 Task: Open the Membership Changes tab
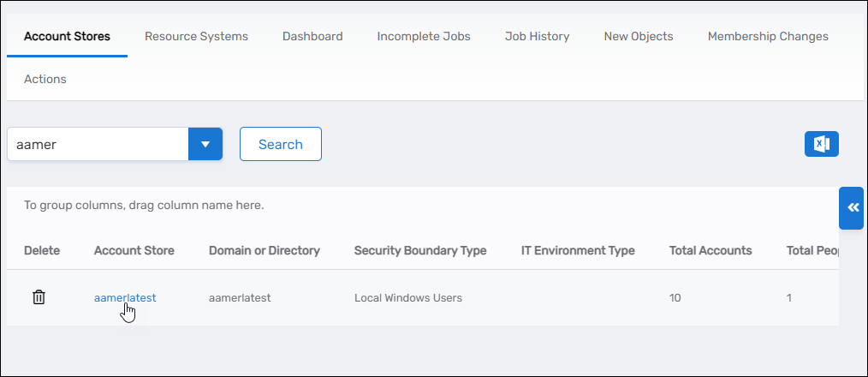[768, 36]
